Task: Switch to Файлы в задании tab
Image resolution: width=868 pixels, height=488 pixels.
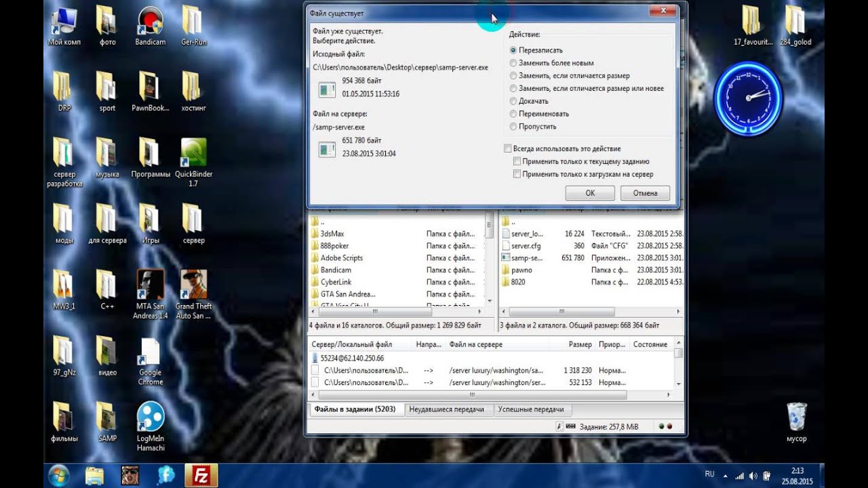Action: [x=355, y=409]
